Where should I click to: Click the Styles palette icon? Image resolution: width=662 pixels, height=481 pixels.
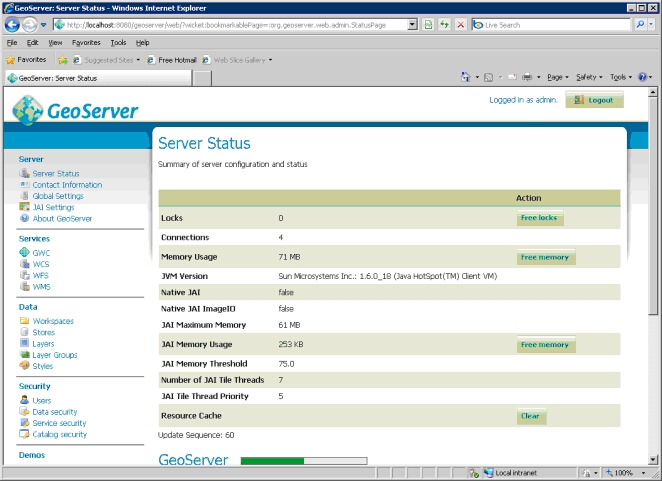tap(24, 366)
